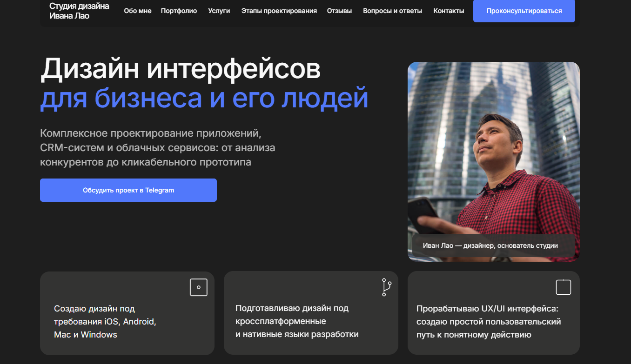Click the photo of Ivan Lao
The image size is (631, 364).
click(x=493, y=153)
